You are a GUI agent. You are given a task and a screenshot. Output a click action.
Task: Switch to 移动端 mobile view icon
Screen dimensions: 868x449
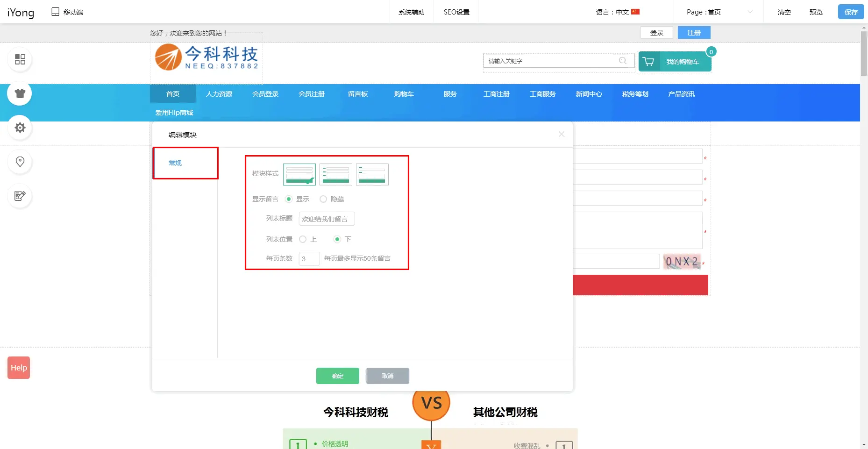click(x=56, y=12)
